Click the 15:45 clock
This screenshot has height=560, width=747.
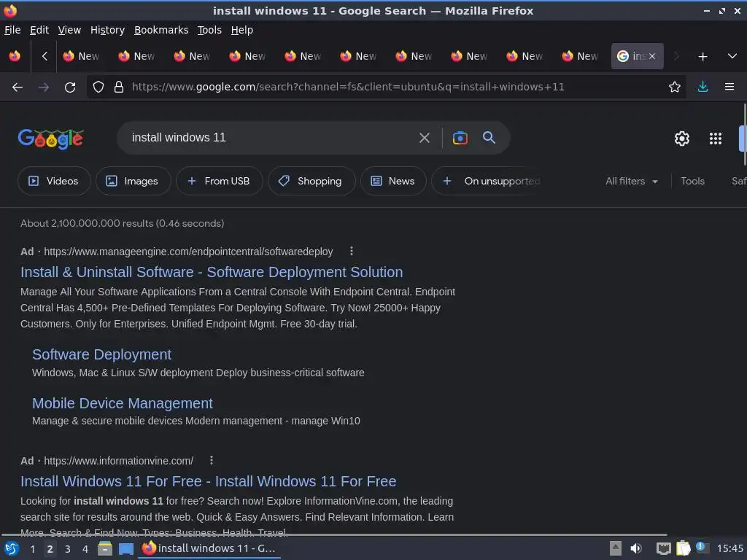tap(729, 548)
